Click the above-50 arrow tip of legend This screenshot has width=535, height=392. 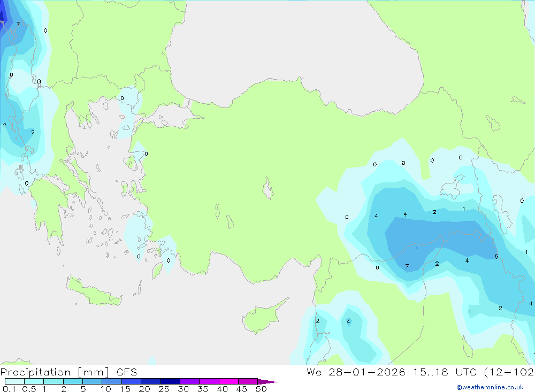pyautogui.click(x=267, y=381)
